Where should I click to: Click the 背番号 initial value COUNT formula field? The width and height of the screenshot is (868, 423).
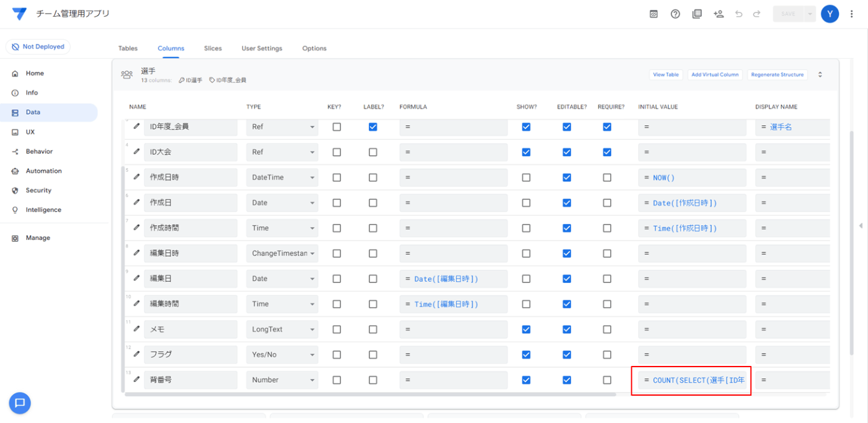pyautogui.click(x=692, y=380)
